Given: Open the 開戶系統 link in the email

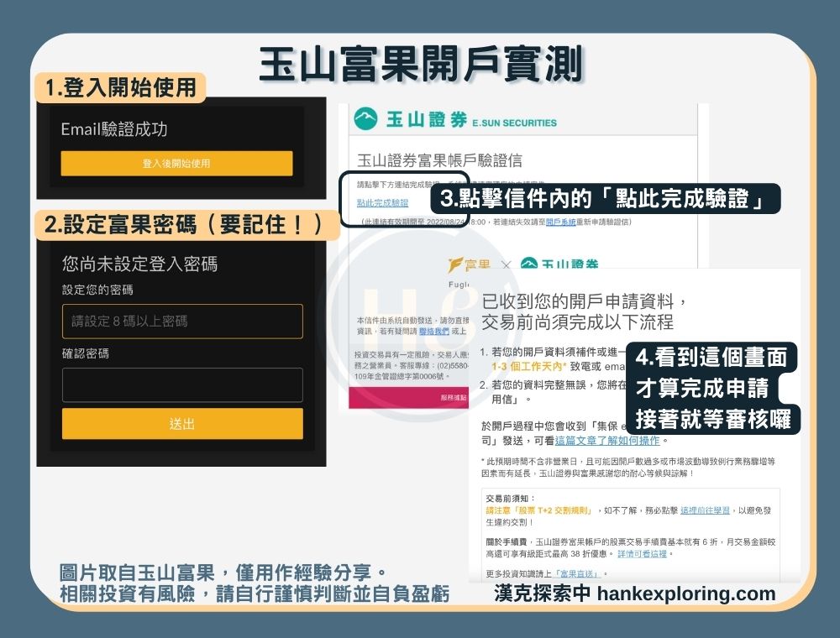Looking at the screenshot, I should (x=561, y=222).
